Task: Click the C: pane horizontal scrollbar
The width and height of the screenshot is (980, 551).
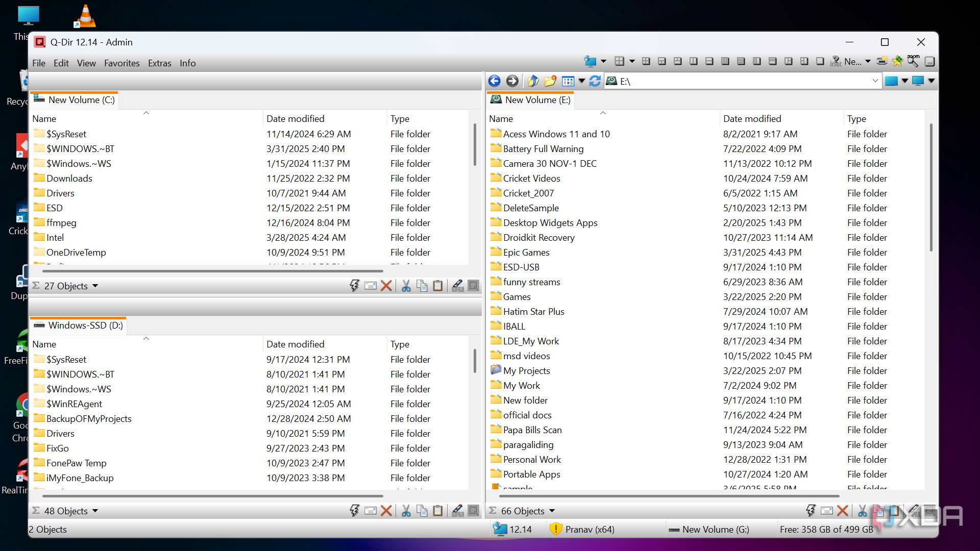Action: coord(212,271)
